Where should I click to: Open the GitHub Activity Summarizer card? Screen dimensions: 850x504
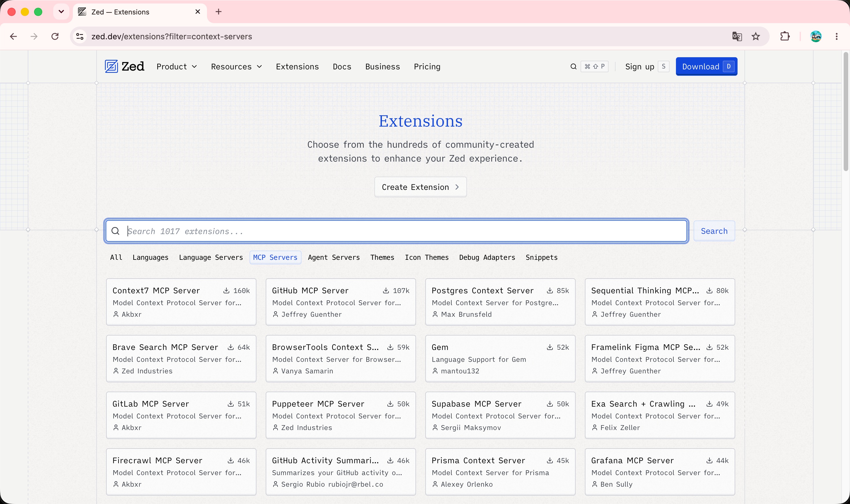341,472
